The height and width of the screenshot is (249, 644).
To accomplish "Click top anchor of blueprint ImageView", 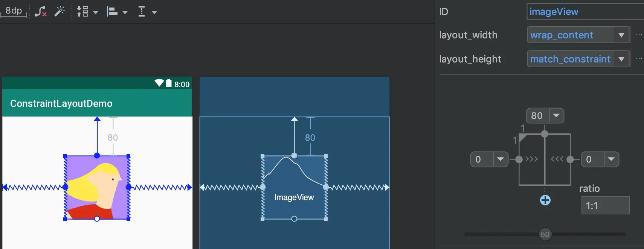I will [x=295, y=156].
